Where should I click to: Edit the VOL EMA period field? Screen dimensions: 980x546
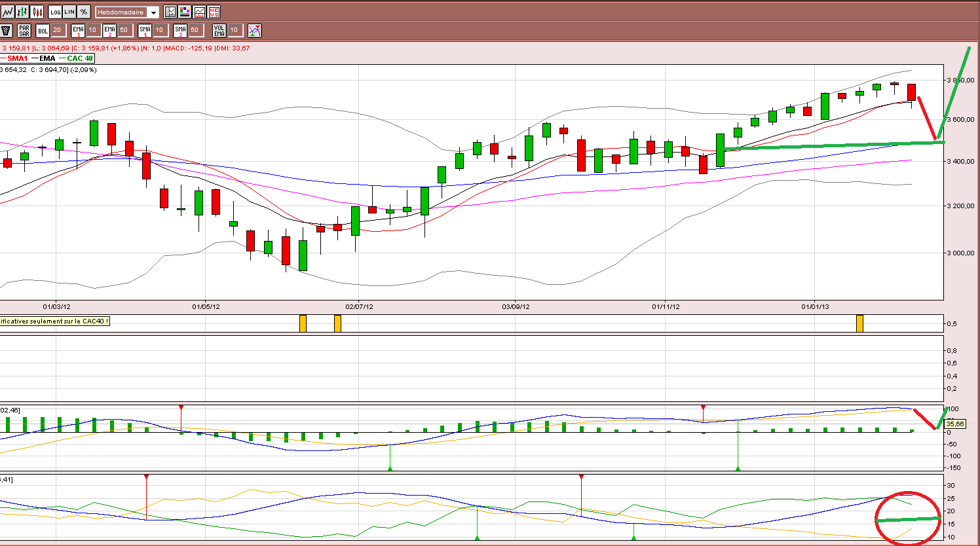pyautogui.click(x=235, y=30)
